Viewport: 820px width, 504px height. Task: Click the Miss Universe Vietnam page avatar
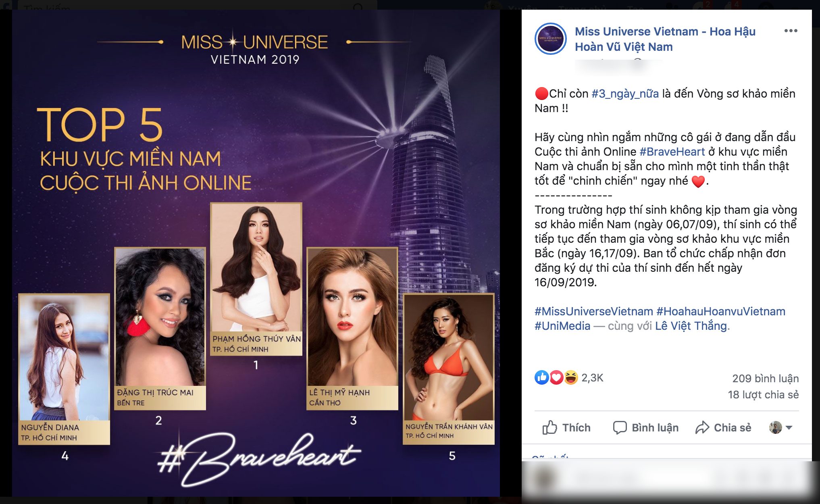pyautogui.click(x=550, y=39)
